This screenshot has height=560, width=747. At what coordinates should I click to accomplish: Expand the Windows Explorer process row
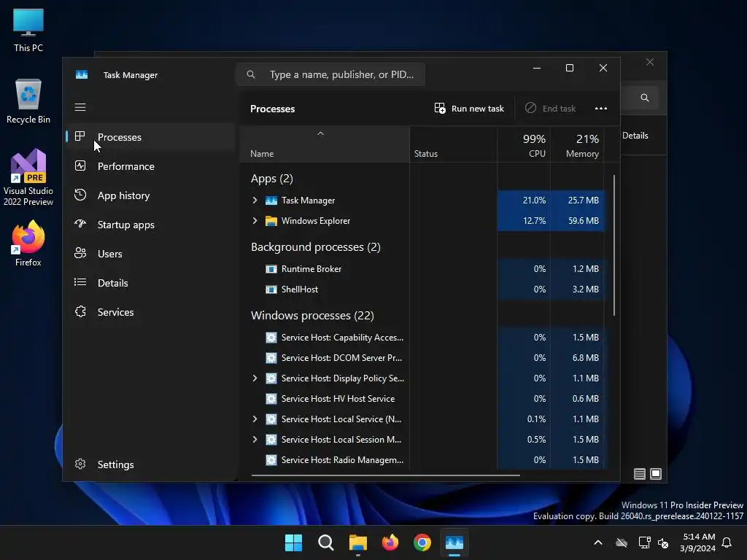(x=255, y=221)
